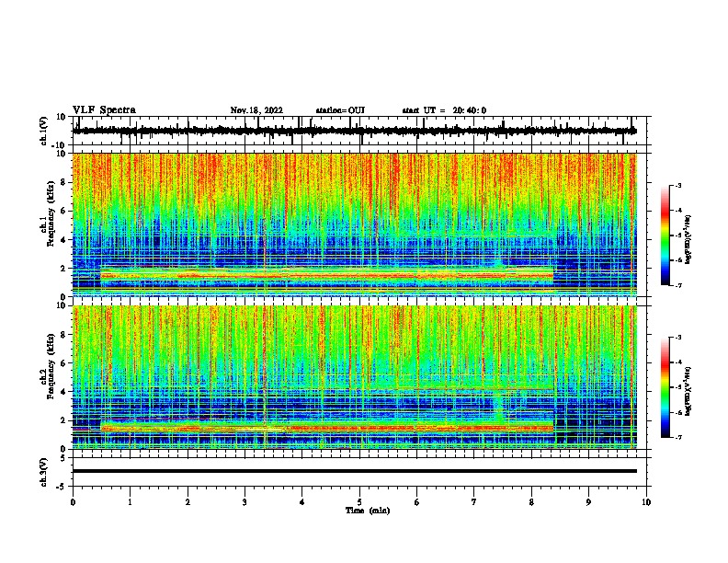Click the red emission band in ch.1 spectrogram
Image resolution: width=728 pixels, height=563 pixels.
[327, 275]
